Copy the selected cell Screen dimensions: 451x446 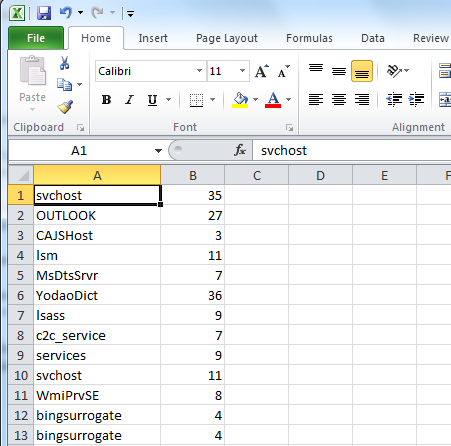tap(64, 84)
